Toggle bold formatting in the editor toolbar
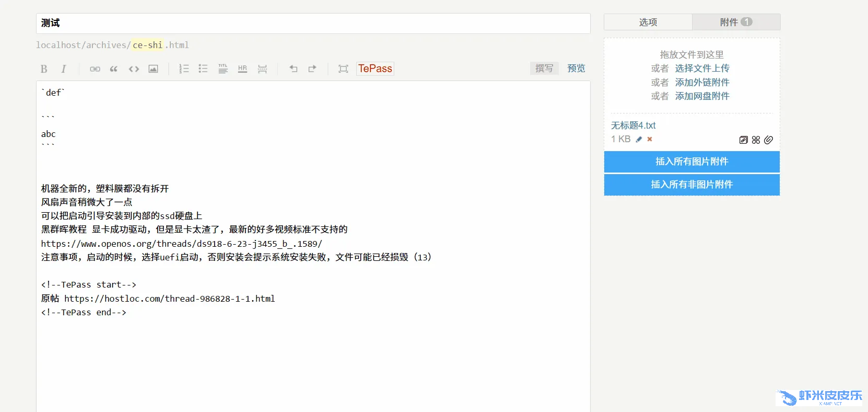 pyautogui.click(x=44, y=69)
